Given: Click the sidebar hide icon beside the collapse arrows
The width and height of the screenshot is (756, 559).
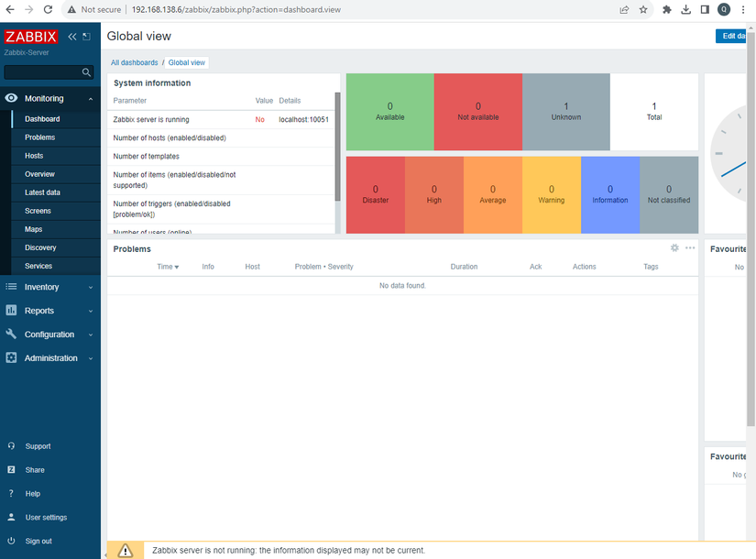Looking at the screenshot, I should click(x=87, y=37).
